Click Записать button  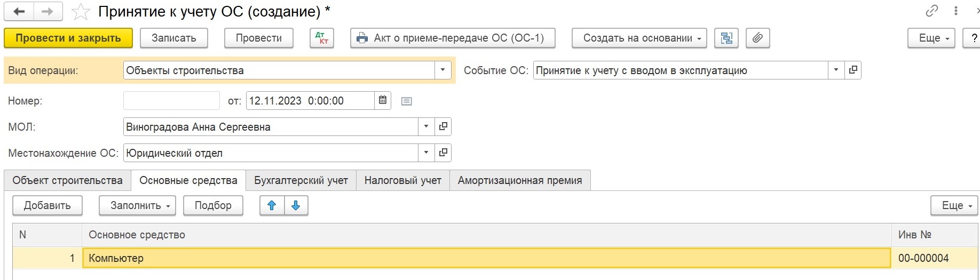[174, 38]
